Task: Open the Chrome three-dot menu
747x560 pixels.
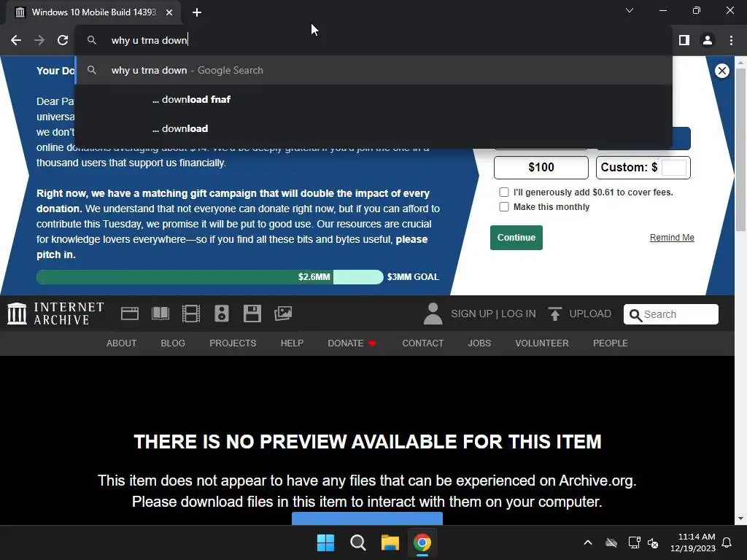Action: [731, 41]
